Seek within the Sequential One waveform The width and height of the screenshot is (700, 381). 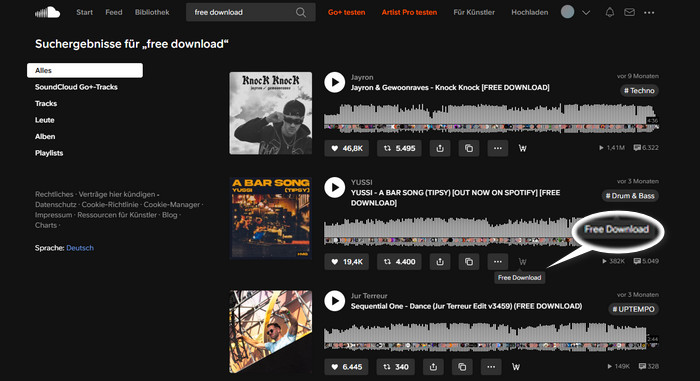[491, 336]
